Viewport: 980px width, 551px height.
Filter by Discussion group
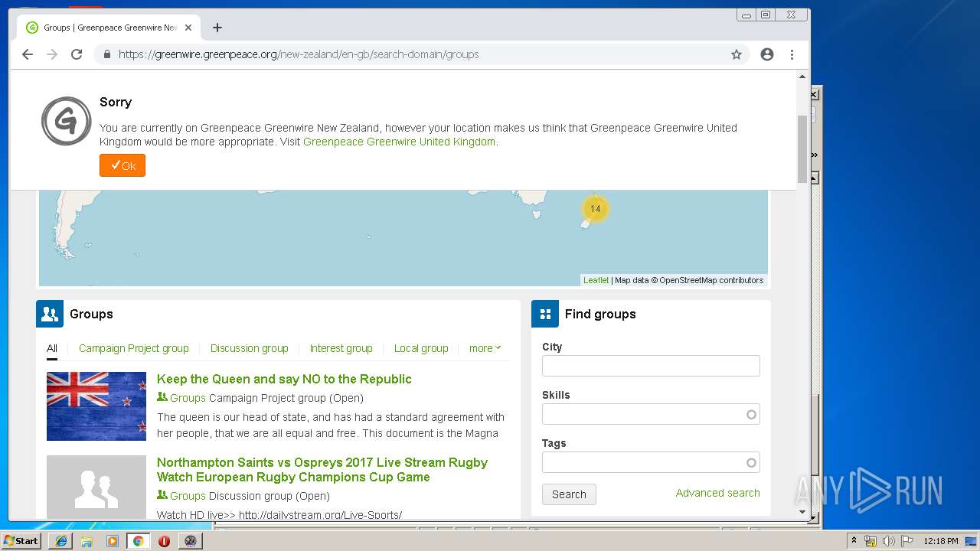click(250, 348)
